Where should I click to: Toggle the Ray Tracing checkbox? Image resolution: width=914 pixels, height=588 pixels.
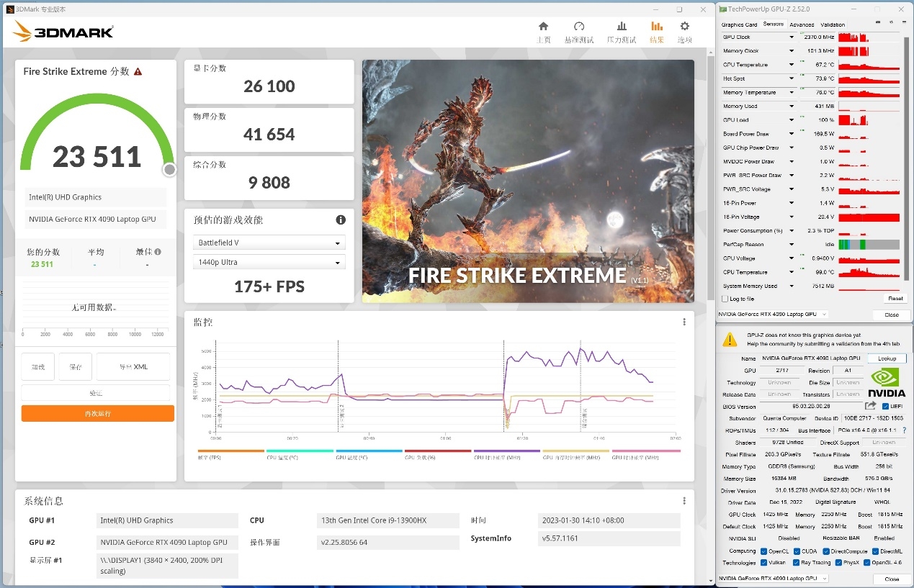(796, 563)
